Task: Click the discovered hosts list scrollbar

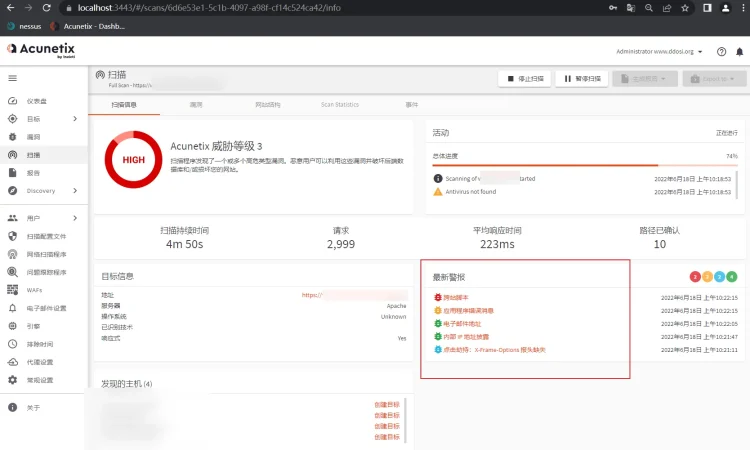Action: pos(405,420)
